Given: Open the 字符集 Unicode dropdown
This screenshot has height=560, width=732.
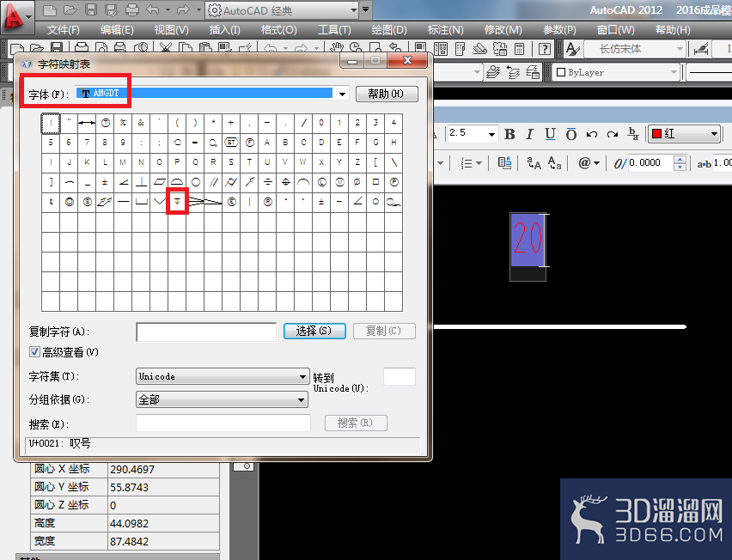Looking at the screenshot, I should (302, 376).
